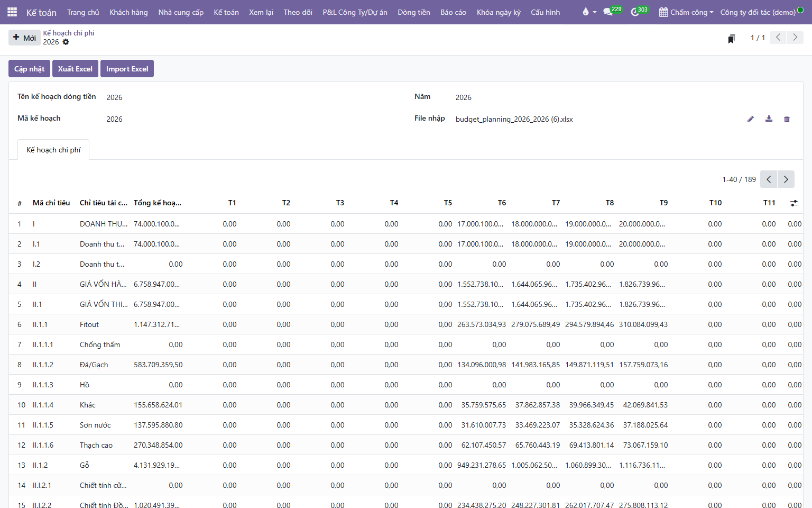Screen dimensions: 812x508
Task: Click the Tên kế hoạch dòng tiền field
Action: coord(254,97)
